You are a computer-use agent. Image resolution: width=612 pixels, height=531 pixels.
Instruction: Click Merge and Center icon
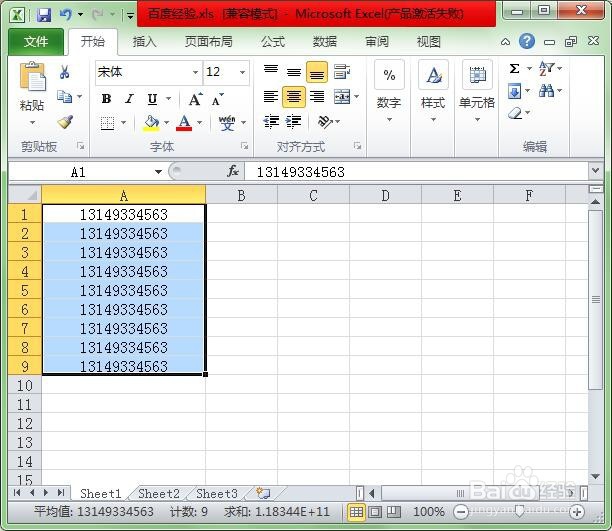click(x=342, y=97)
